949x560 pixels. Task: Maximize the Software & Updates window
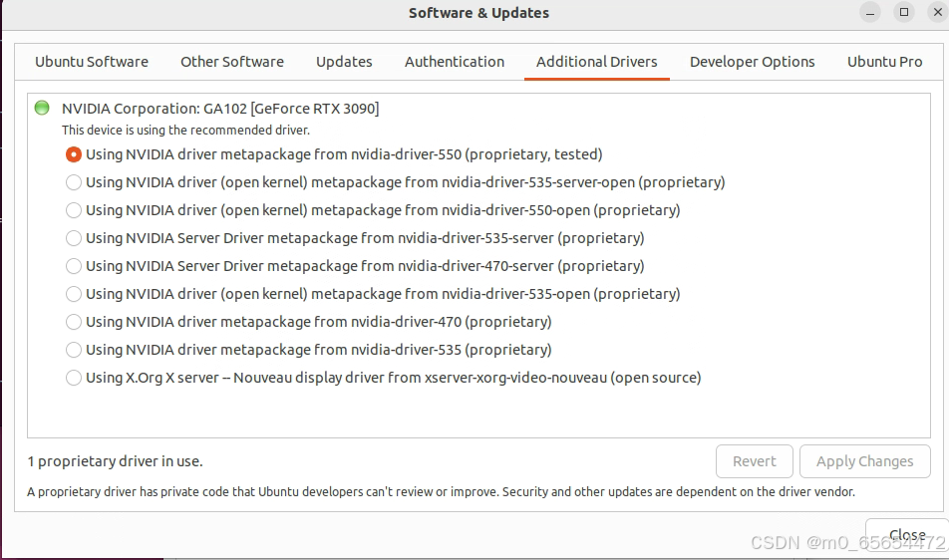pyautogui.click(x=903, y=13)
